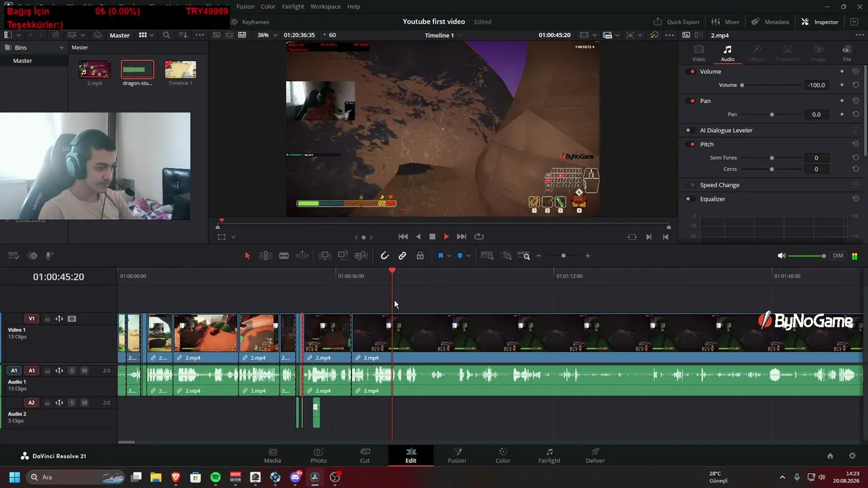The width and height of the screenshot is (868, 488).
Task: Switch to the Video tab in Inspector
Action: [x=698, y=54]
